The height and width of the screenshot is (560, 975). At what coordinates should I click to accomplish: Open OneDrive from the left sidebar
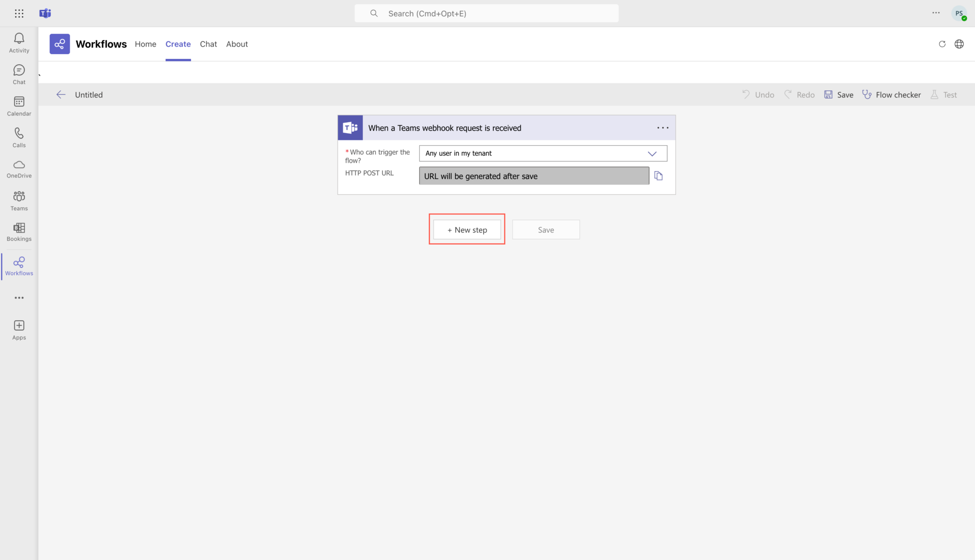(19, 169)
